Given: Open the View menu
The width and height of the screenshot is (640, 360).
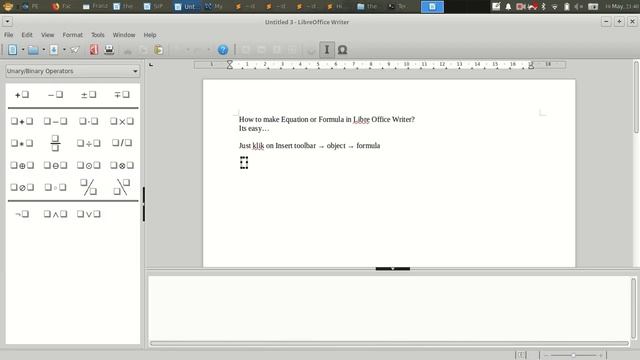Looking at the screenshot, I should tap(47, 35).
